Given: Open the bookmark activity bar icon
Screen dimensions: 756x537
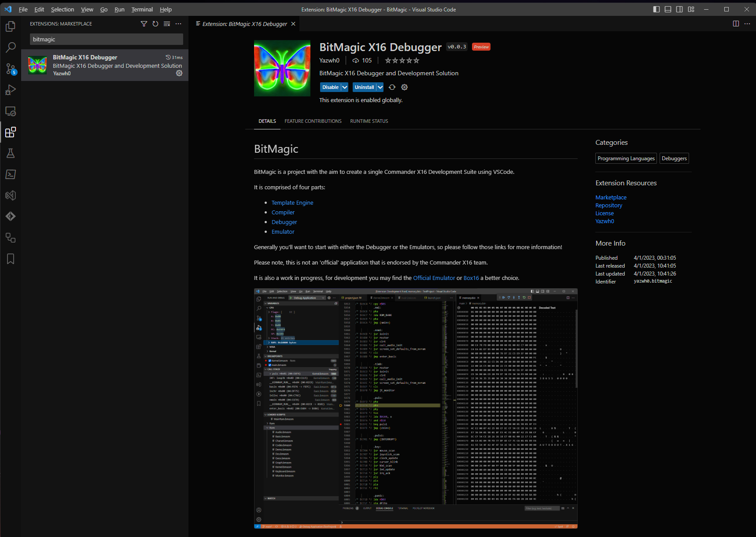Looking at the screenshot, I should (x=11, y=259).
